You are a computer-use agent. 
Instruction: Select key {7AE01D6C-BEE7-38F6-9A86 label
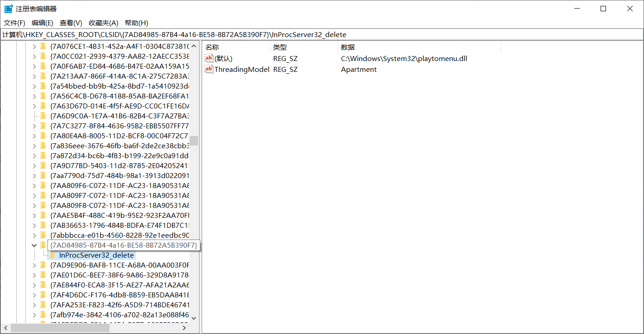click(119, 275)
